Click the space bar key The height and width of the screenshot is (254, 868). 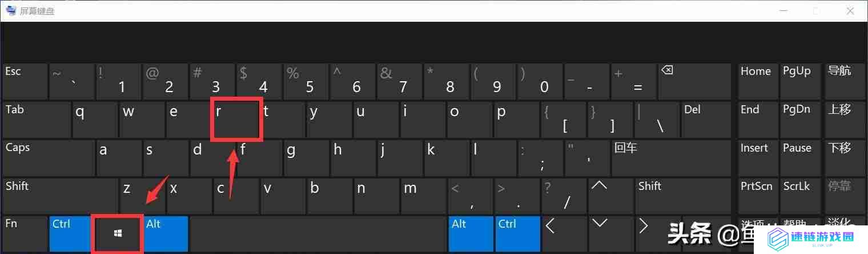[x=318, y=233]
